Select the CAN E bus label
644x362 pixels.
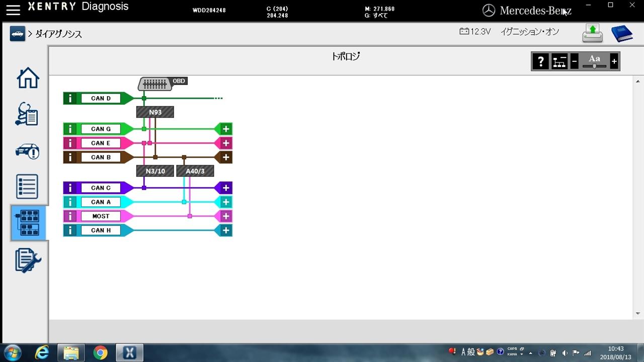[101, 143]
